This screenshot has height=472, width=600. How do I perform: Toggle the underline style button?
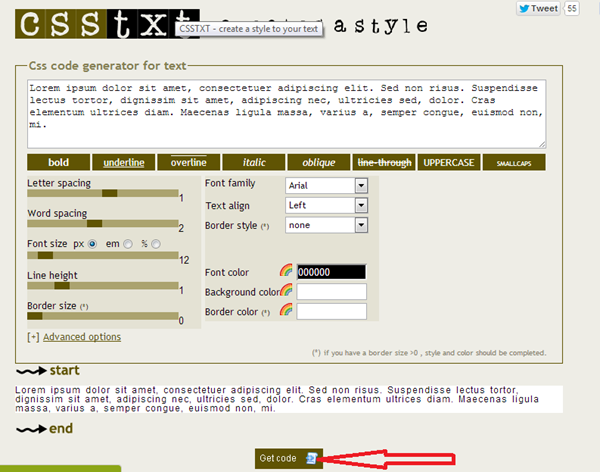tap(124, 162)
